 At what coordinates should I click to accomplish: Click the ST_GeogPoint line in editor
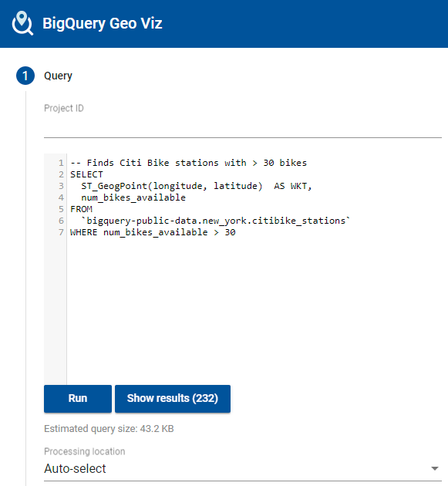coord(197,186)
